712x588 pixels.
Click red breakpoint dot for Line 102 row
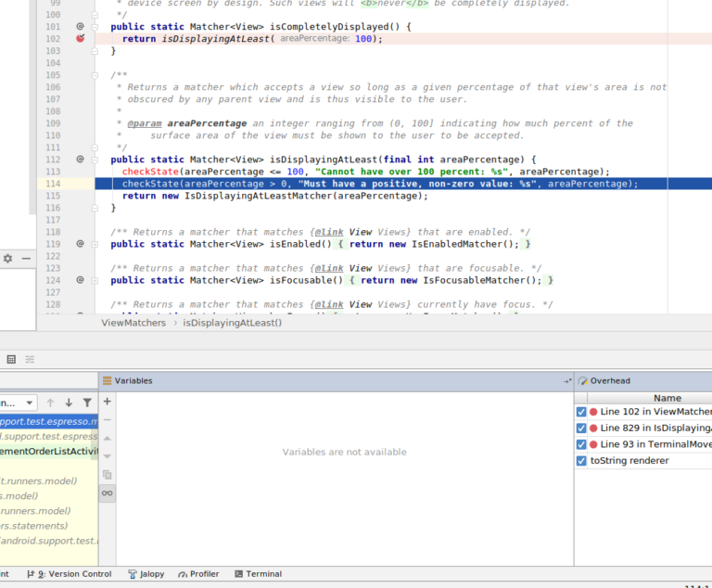coord(593,412)
